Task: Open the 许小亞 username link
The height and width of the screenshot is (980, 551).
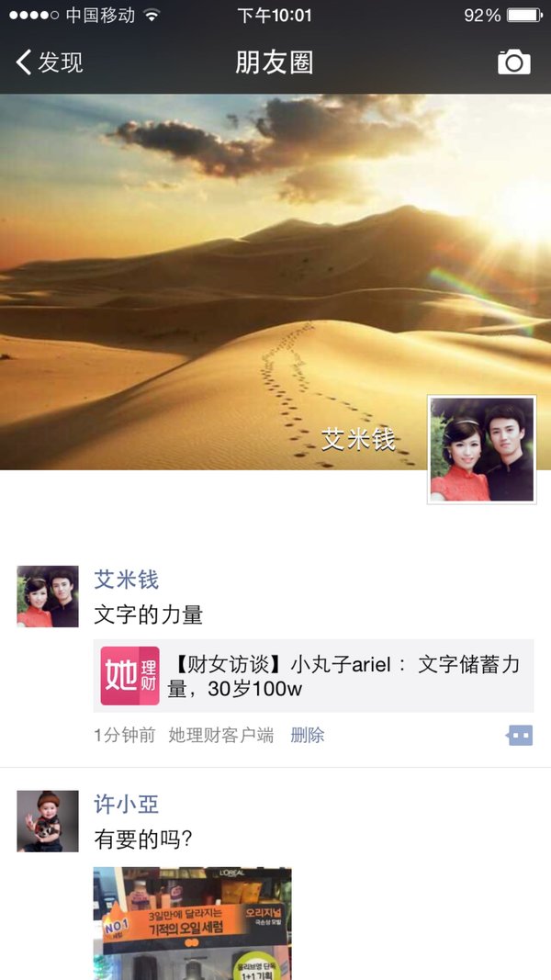Action: click(x=126, y=804)
